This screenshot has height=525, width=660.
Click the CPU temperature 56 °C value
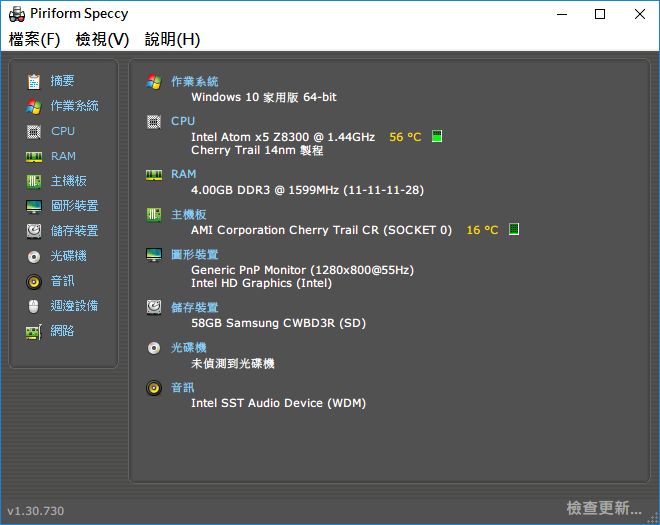(405, 137)
